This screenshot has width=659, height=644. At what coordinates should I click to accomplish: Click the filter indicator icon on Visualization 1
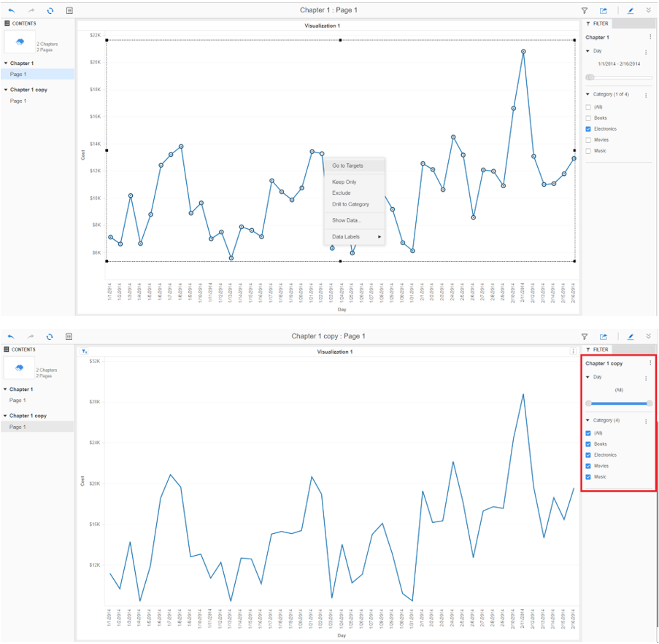pyautogui.click(x=82, y=352)
